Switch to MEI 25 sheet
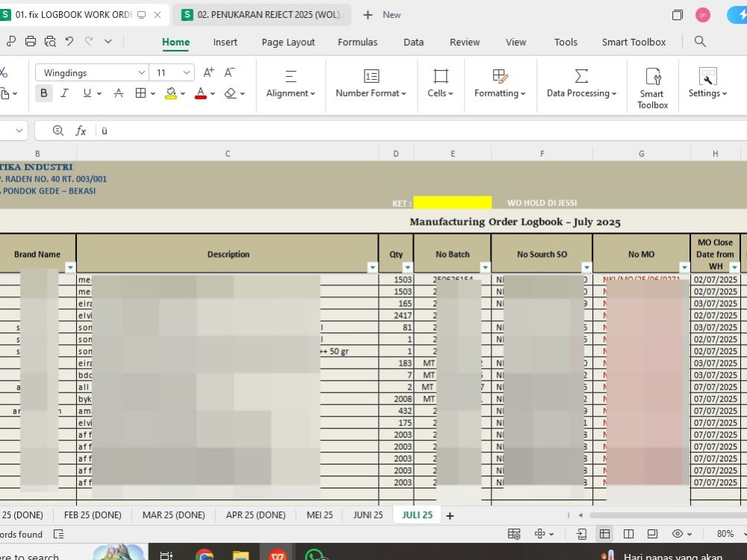 tap(320, 515)
